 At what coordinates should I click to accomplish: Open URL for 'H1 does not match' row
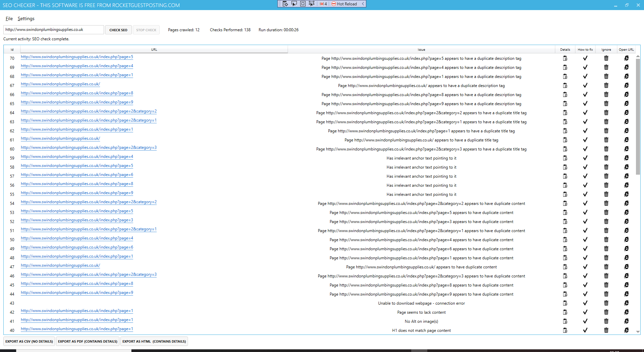pyautogui.click(x=626, y=331)
